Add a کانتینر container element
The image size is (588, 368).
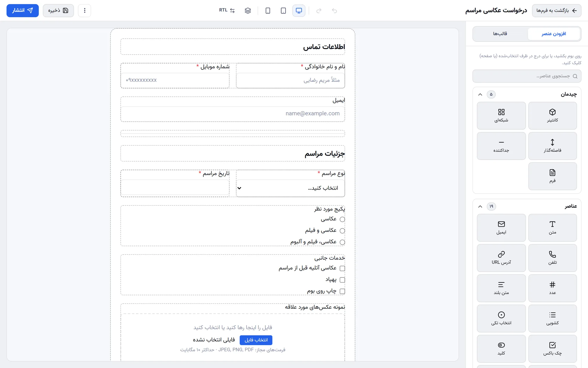tap(552, 116)
